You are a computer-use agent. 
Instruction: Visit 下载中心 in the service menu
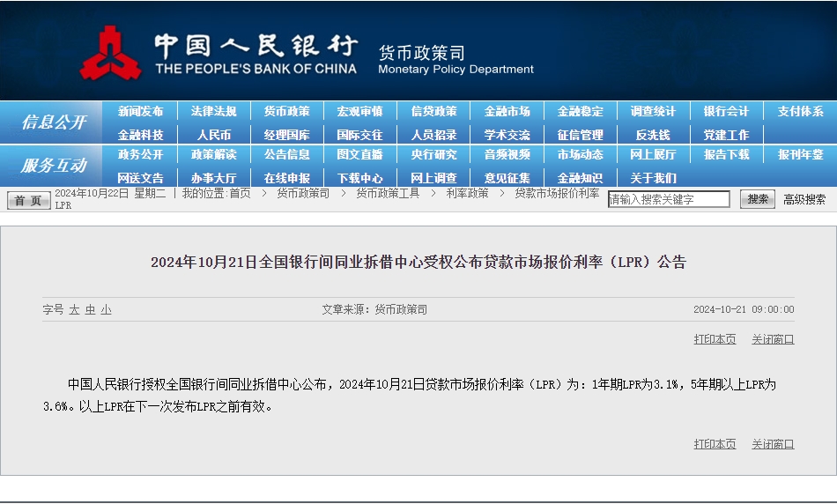point(359,177)
